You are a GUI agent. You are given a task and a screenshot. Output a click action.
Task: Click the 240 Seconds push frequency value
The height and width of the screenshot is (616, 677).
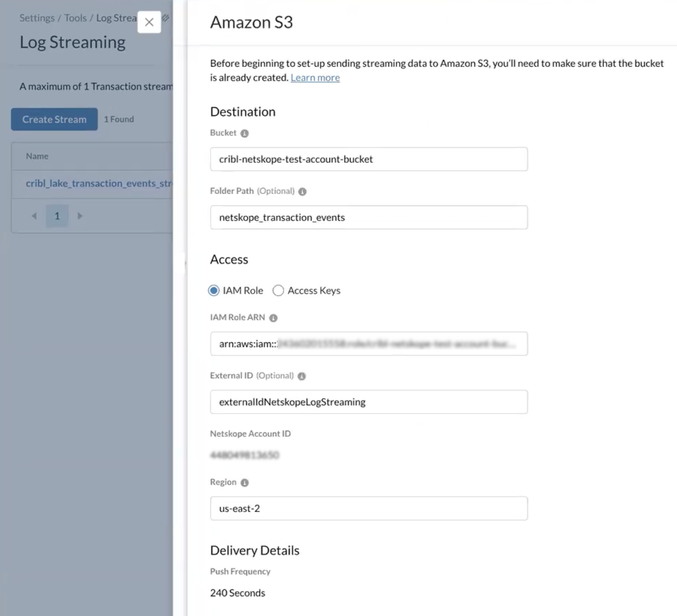coord(238,593)
